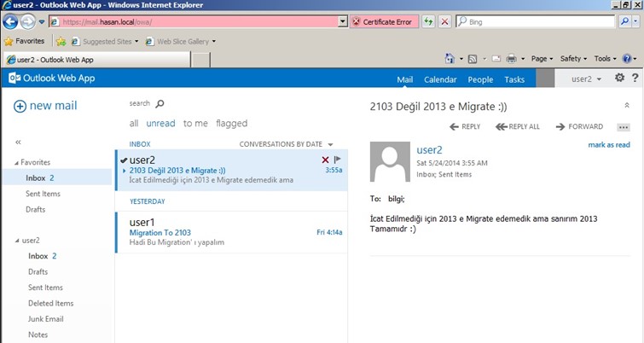Click mark as read link
644x343 pixels.
[609, 144]
